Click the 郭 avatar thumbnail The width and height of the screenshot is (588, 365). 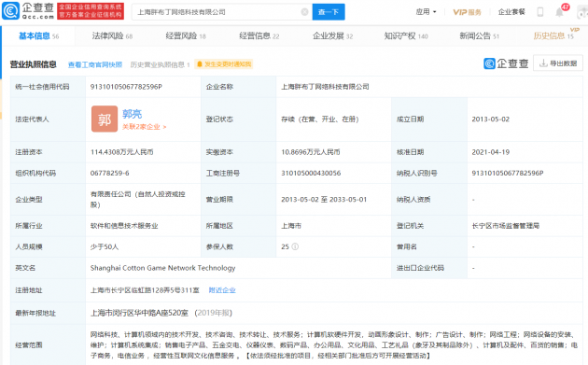(105, 119)
